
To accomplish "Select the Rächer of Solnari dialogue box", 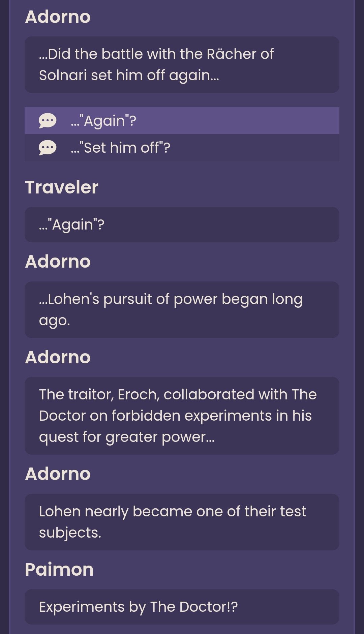I will [x=182, y=65].
